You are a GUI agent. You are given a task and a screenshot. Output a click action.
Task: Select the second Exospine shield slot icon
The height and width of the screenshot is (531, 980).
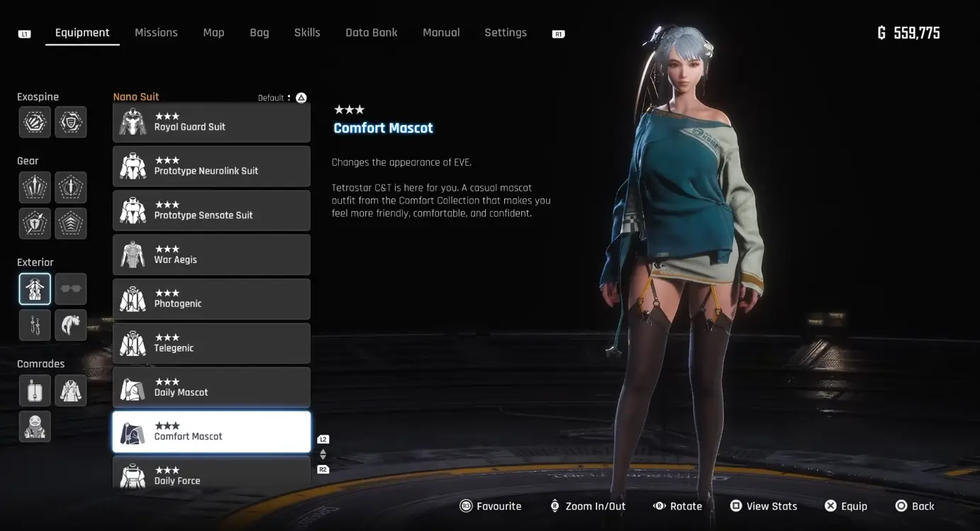(71, 122)
